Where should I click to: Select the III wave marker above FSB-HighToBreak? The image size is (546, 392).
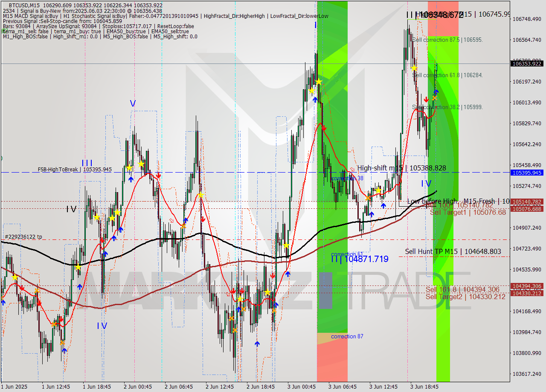87,163
